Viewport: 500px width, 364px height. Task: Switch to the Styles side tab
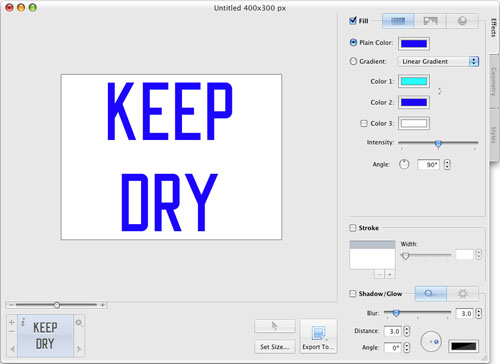494,135
